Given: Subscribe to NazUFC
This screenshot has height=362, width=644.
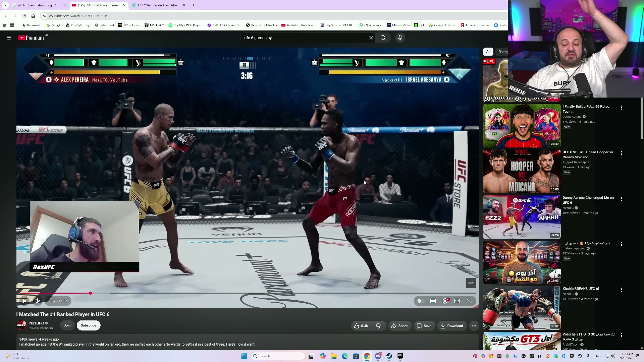Looking at the screenshot, I should pyautogui.click(x=89, y=325).
